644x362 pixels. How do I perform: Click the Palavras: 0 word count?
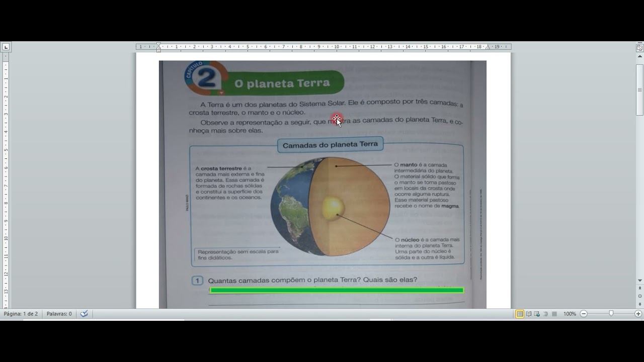pos(59,314)
